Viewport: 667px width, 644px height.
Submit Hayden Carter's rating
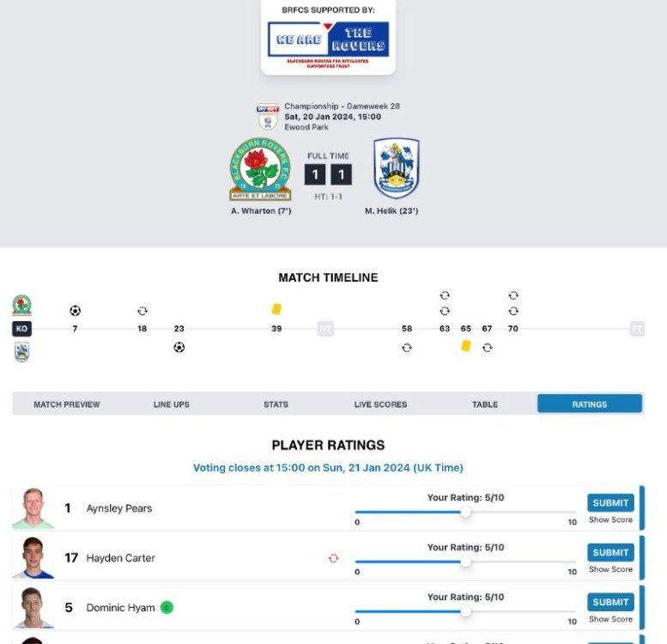click(x=610, y=552)
